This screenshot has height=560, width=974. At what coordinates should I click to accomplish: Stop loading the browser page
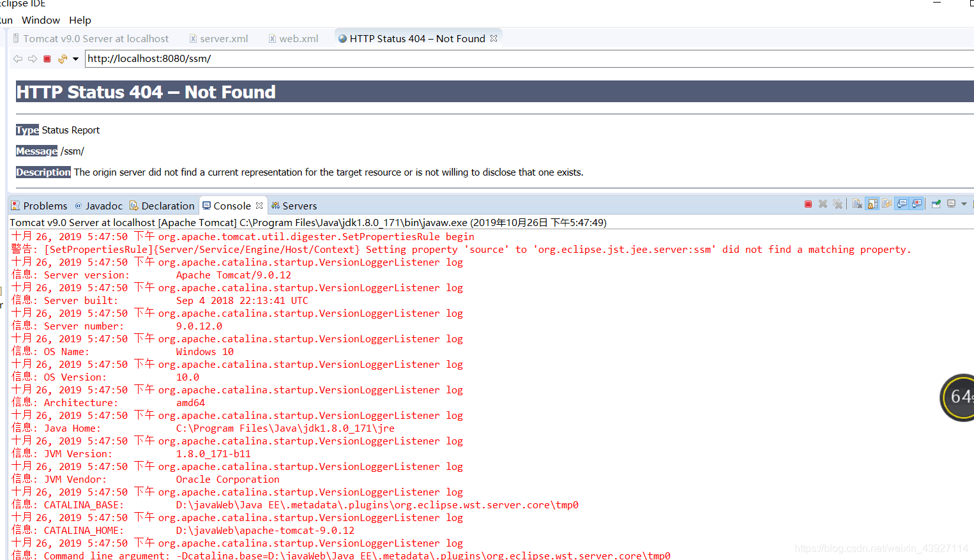tap(47, 59)
